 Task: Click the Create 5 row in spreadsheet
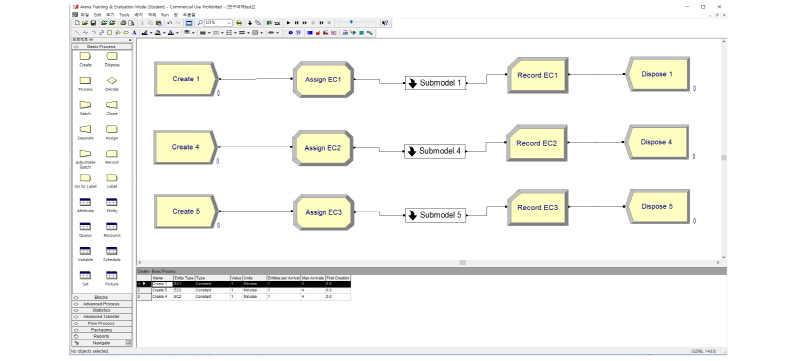(243, 290)
